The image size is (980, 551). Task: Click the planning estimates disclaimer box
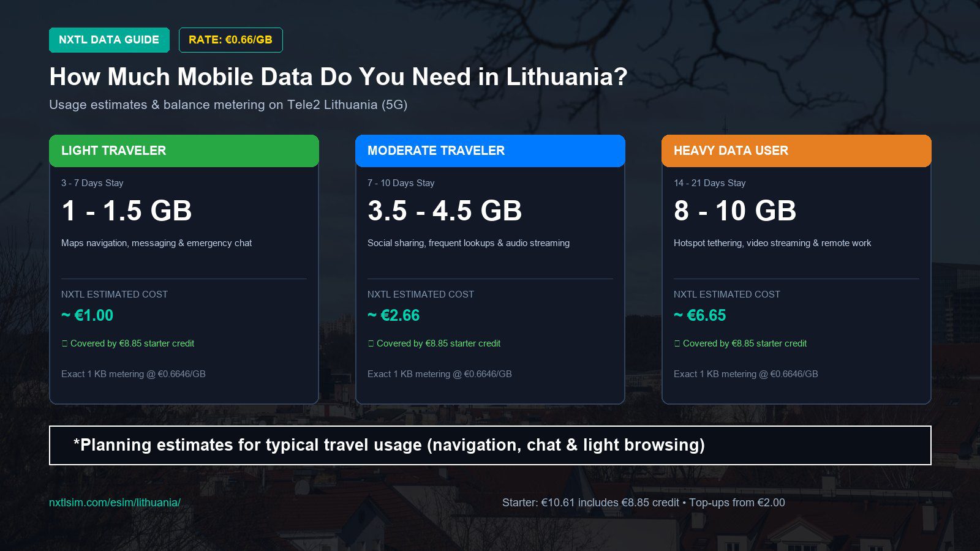click(490, 445)
